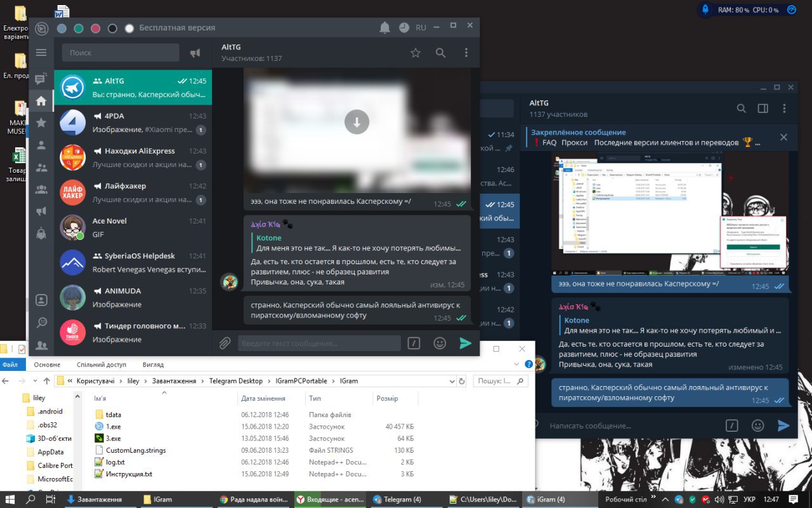Open IGram hamburger main menu
The image size is (812, 508).
41,52
